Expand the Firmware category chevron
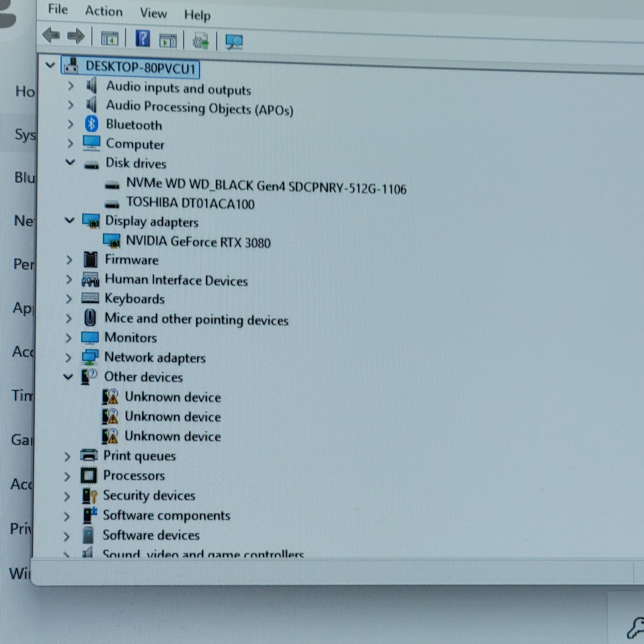This screenshot has height=644, width=644. tap(69, 259)
